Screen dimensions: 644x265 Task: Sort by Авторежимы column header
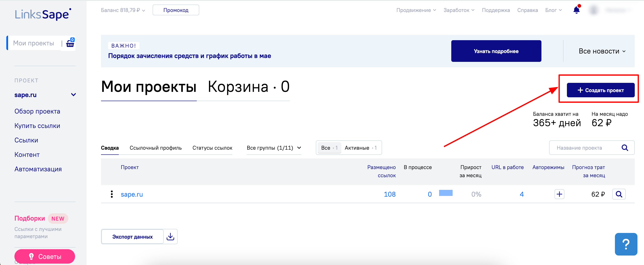point(548,167)
